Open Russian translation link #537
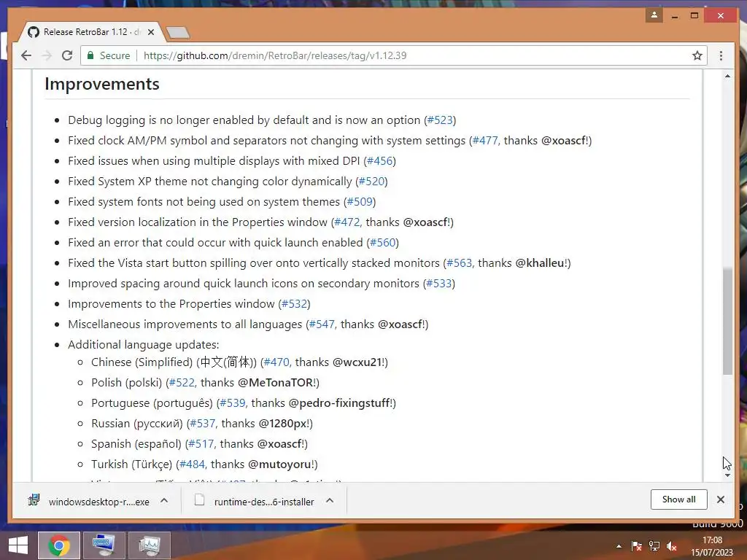Image resolution: width=747 pixels, height=560 pixels. (203, 424)
